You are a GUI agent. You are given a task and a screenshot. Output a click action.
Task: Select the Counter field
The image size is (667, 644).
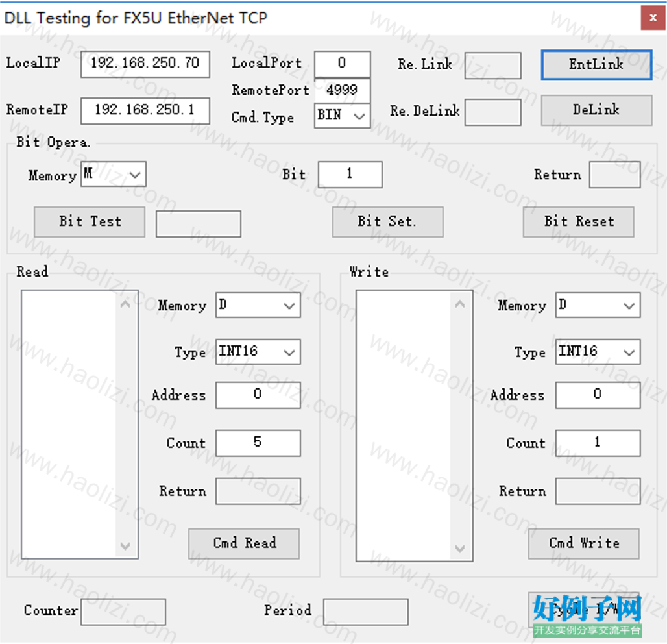(x=123, y=612)
